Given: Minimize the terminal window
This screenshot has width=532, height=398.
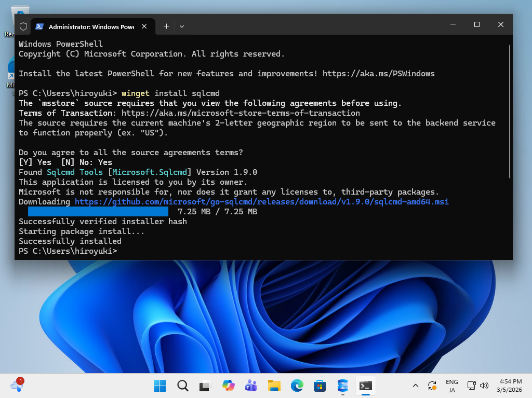Looking at the screenshot, I should coord(453,24).
